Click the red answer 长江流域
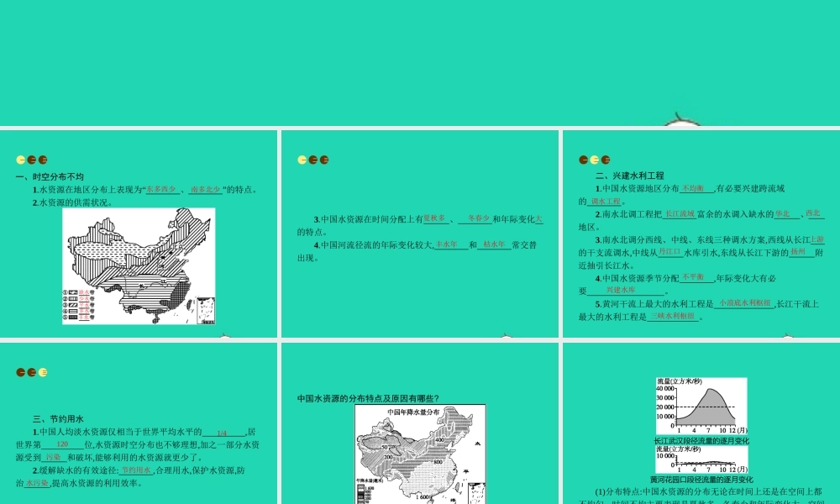 click(680, 213)
